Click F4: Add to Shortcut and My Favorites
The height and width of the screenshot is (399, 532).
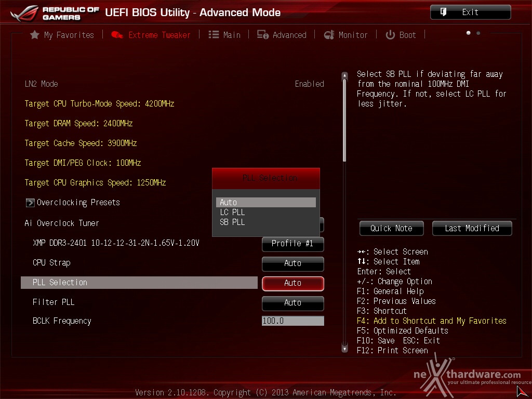(432, 321)
